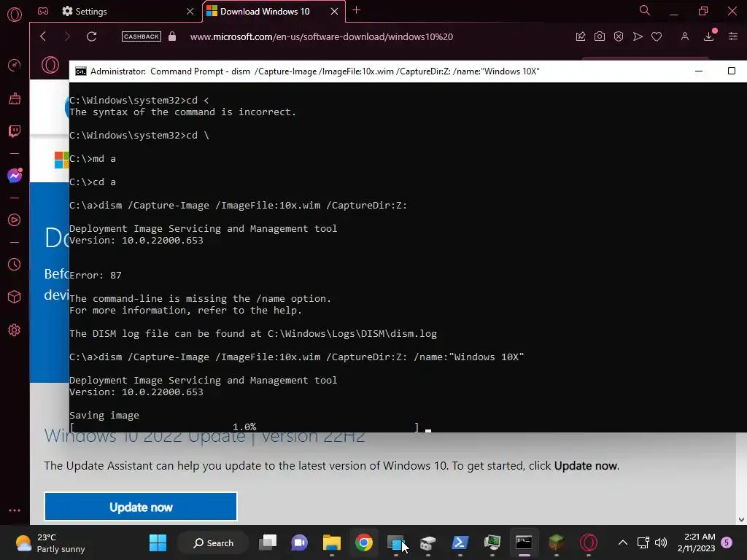The width and height of the screenshot is (747, 560).
Task: Open Search in tabs magnifier
Action: pyautogui.click(x=645, y=10)
